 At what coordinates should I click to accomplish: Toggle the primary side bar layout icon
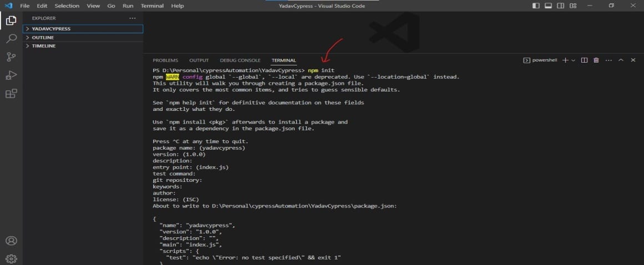point(536,6)
